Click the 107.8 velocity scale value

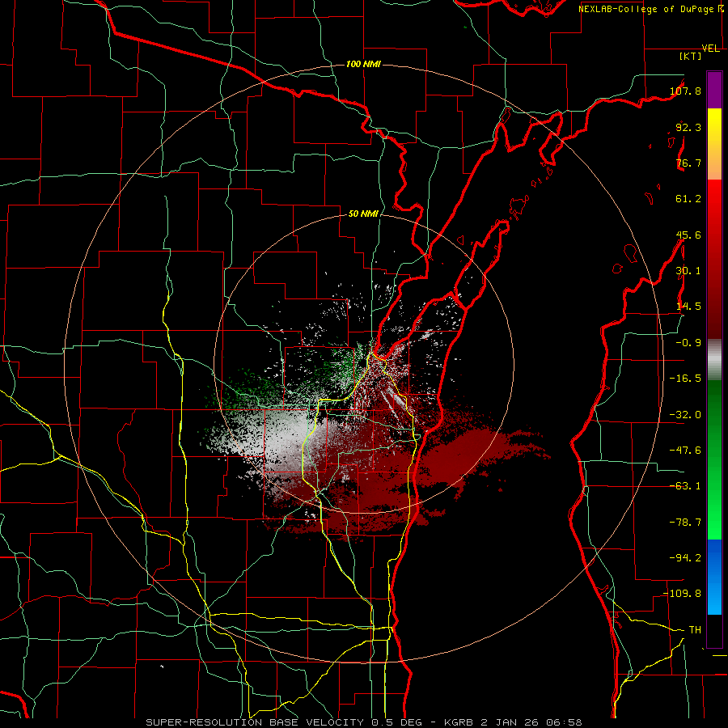pyautogui.click(x=685, y=91)
